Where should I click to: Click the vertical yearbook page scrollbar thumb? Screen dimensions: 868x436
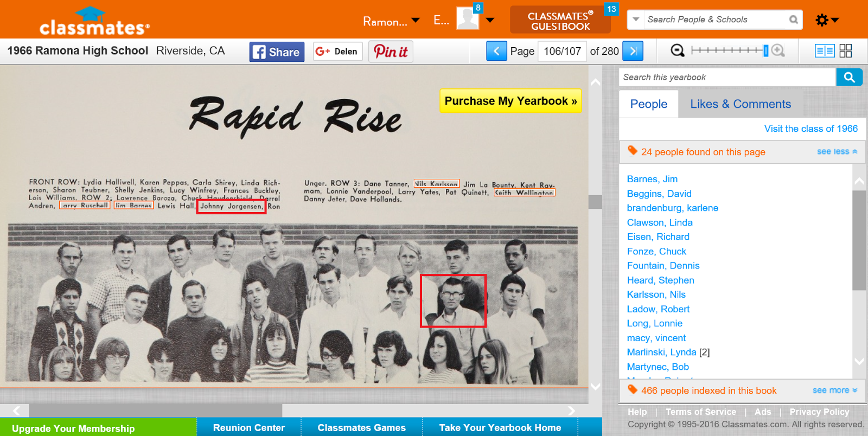pyautogui.click(x=595, y=202)
